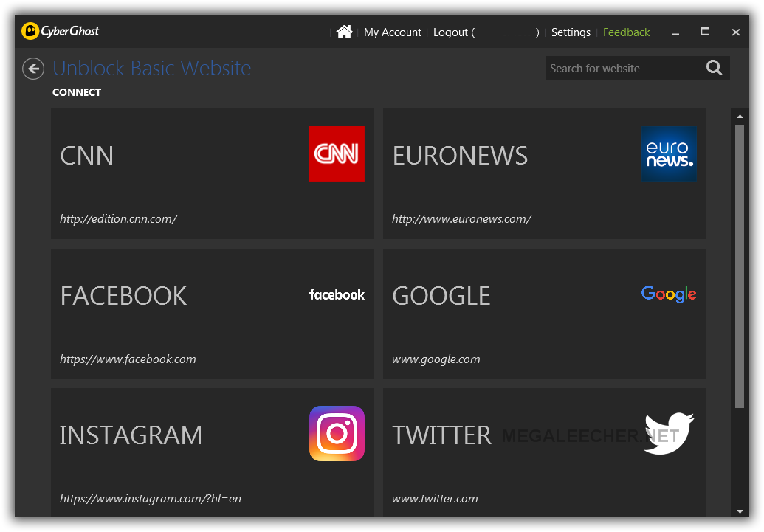Maximize the CyberGhost window

pos(705,32)
